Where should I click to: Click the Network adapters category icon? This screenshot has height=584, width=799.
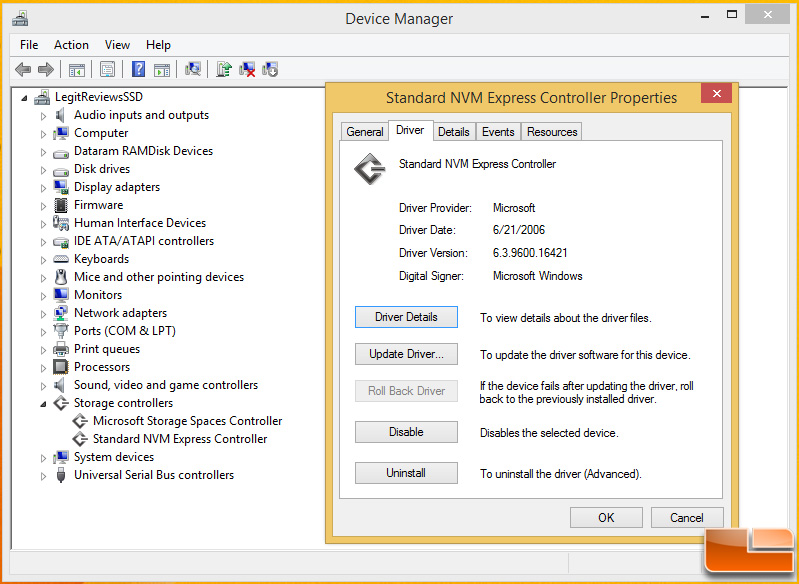[x=61, y=313]
